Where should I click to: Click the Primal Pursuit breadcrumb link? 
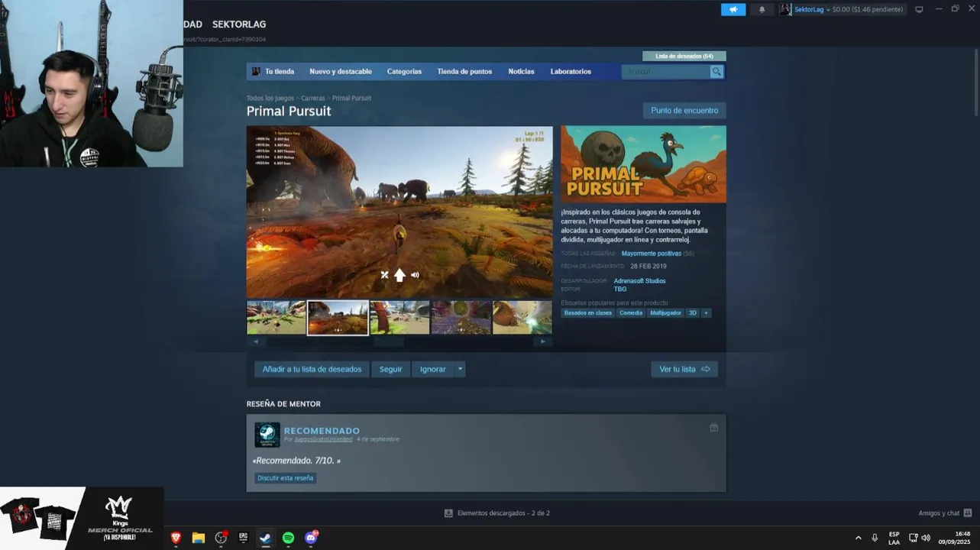click(x=351, y=98)
